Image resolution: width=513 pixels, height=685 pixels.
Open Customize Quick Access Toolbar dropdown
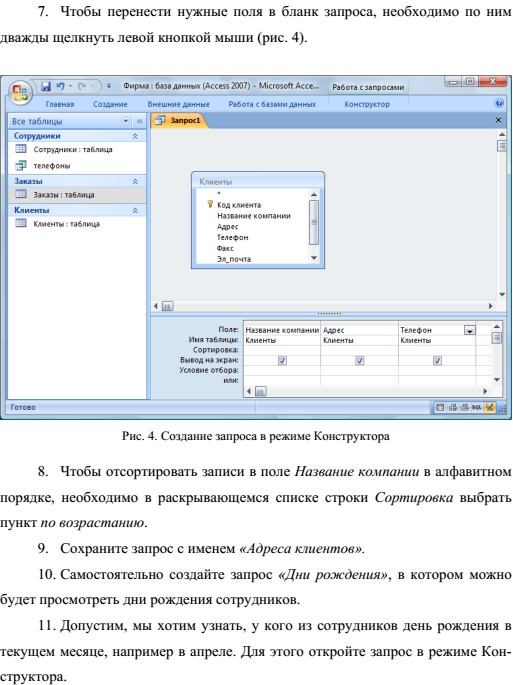pos(109,86)
